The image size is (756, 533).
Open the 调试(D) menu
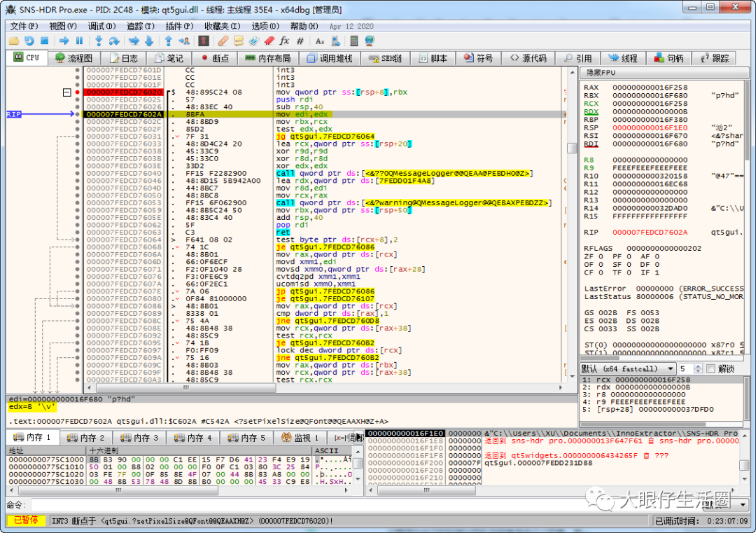coord(101,26)
